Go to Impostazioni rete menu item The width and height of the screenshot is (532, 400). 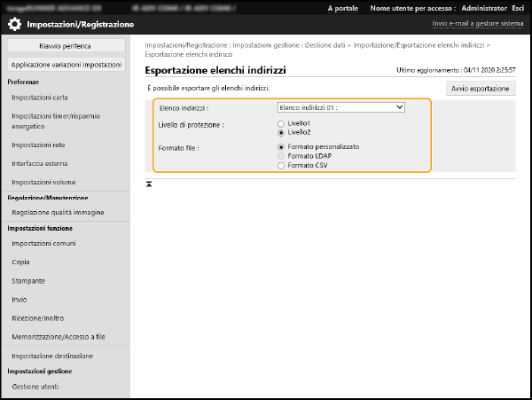click(38, 145)
